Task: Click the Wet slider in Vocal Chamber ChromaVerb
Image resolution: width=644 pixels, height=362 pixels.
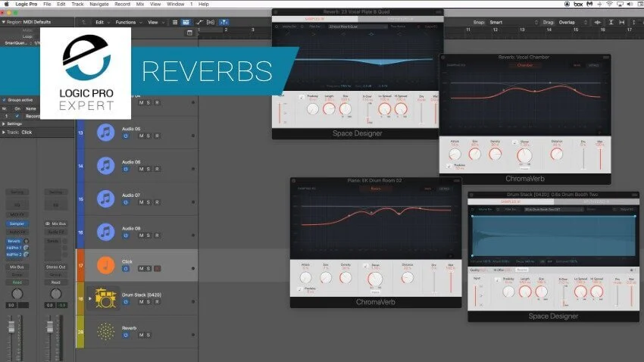Action: click(x=601, y=158)
